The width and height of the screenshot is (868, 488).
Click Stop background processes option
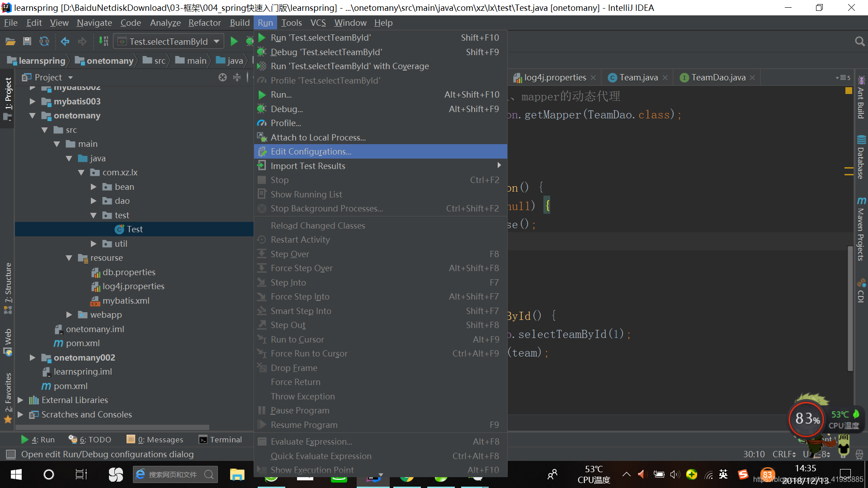coord(327,208)
